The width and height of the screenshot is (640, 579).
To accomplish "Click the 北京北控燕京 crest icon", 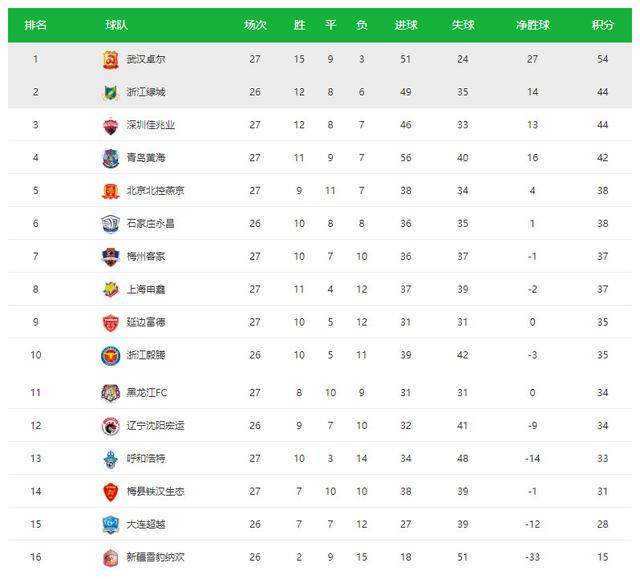I will [110, 191].
